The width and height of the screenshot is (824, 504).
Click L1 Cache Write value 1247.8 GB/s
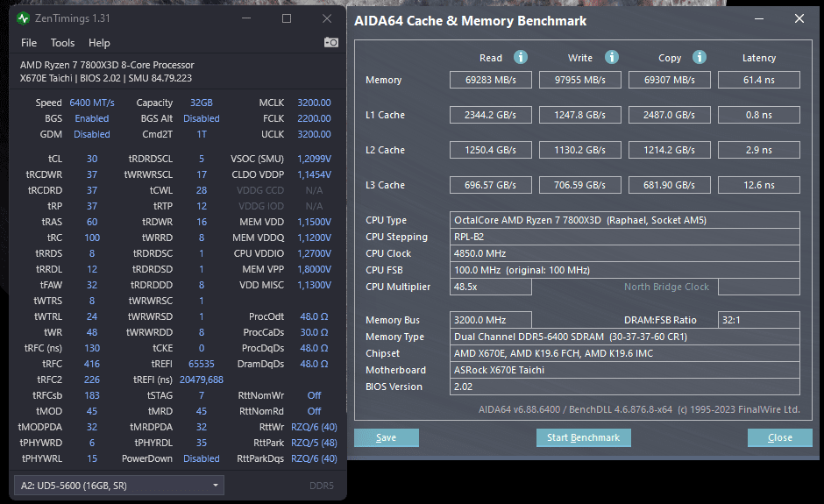coord(580,115)
